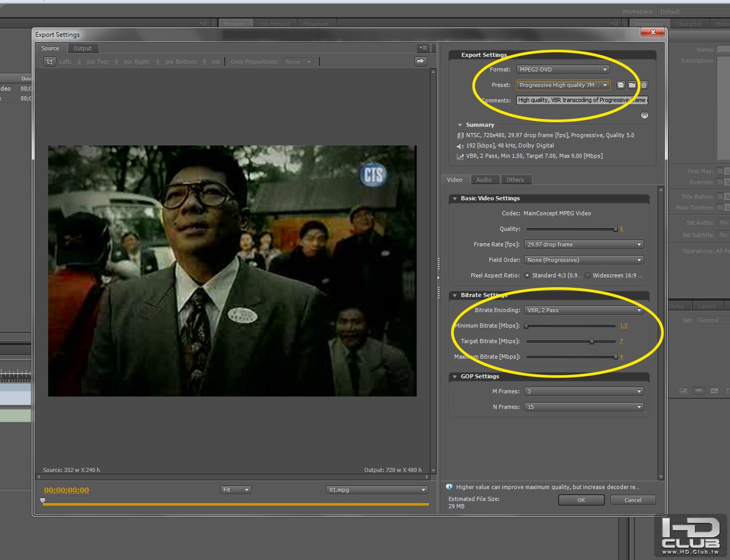Switch to the Output tab
730x560 pixels.
(82, 48)
